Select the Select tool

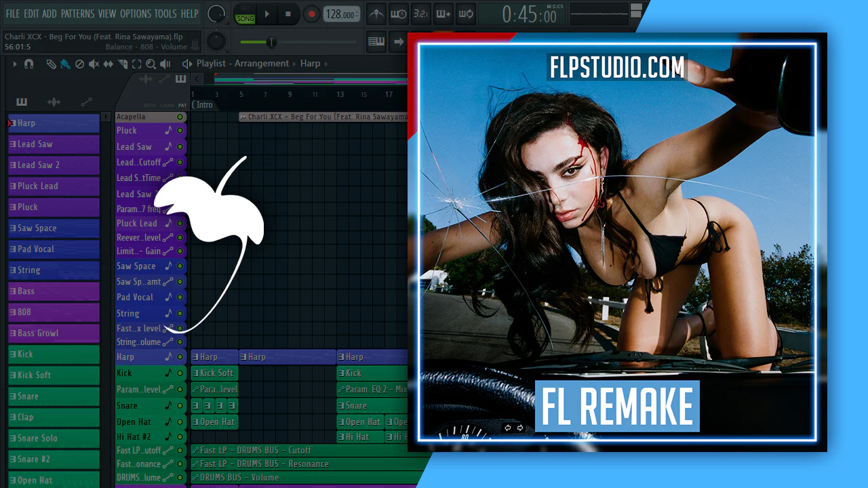click(x=136, y=64)
